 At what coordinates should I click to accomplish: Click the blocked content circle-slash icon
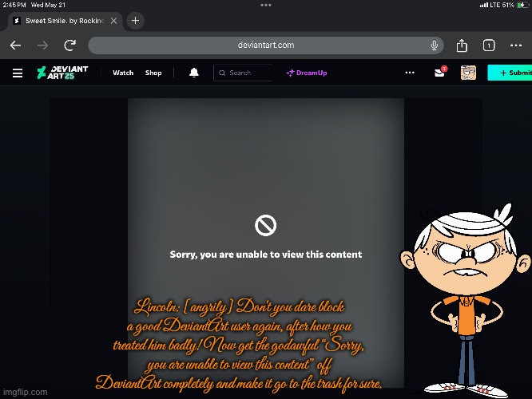pyautogui.click(x=266, y=225)
